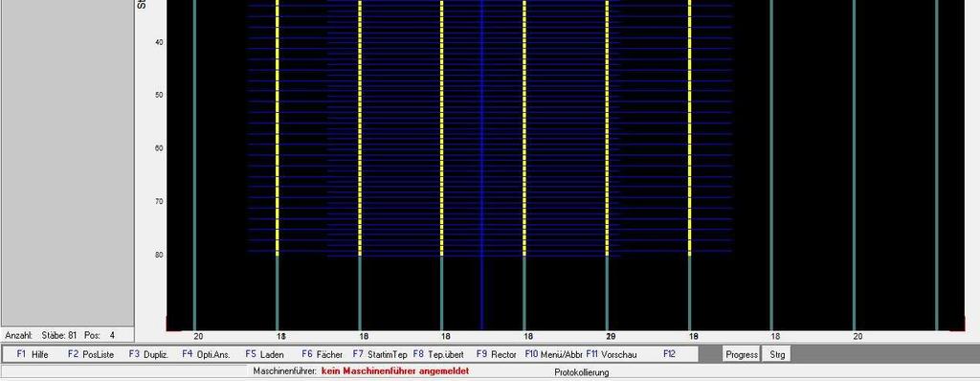Viewport: 980px width, 381px height.
Task: Open help with F1 Hilfe
Action: click(32, 354)
